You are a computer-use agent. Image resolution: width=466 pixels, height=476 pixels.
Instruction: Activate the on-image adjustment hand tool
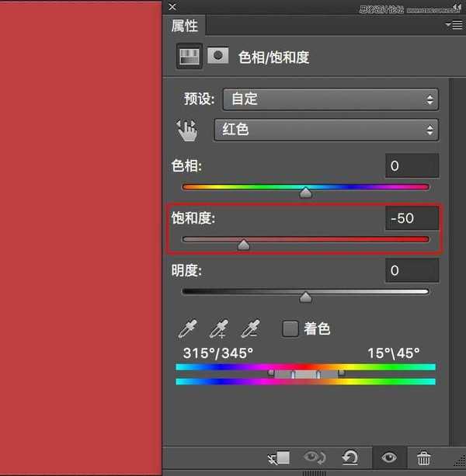tap(187, 130)
